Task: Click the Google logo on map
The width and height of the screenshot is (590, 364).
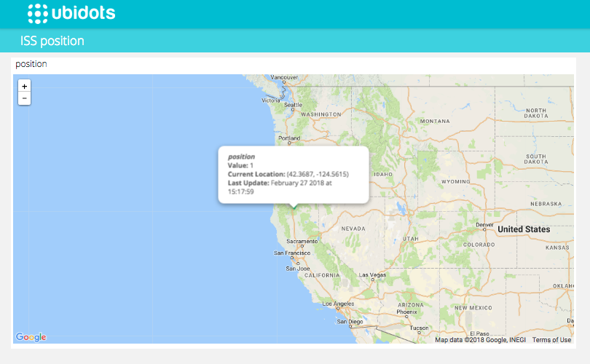Action: [31, 337]
